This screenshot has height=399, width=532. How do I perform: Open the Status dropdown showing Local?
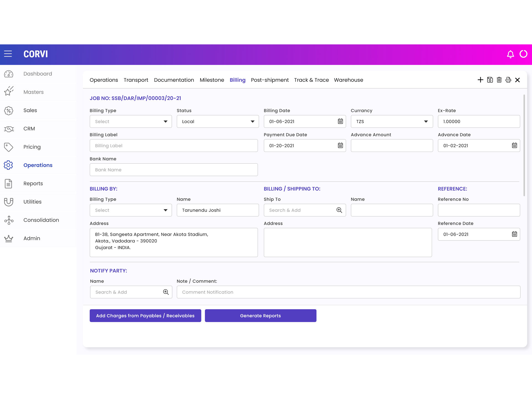218,121
